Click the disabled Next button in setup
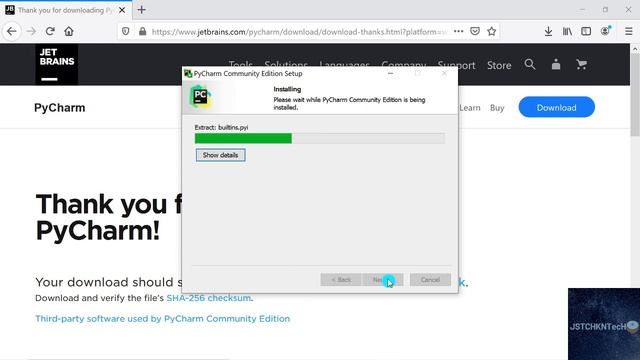Image resolution: width=640 pixels, height=360 pixels. click(383, 280)
